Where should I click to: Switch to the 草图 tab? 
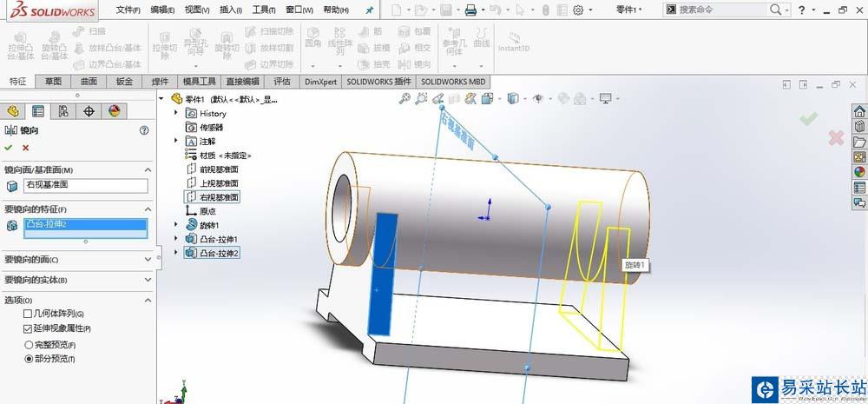pyautogui.click(x=54, y=82)
